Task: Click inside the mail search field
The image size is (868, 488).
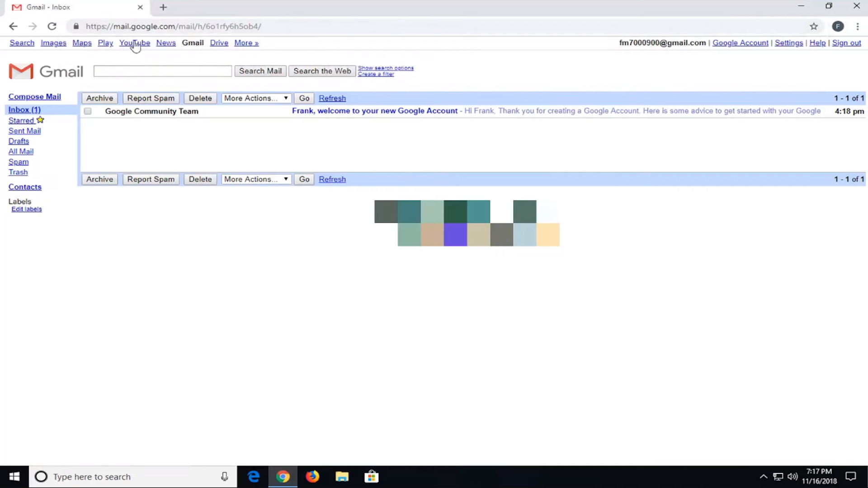Action: pos(162,71)
